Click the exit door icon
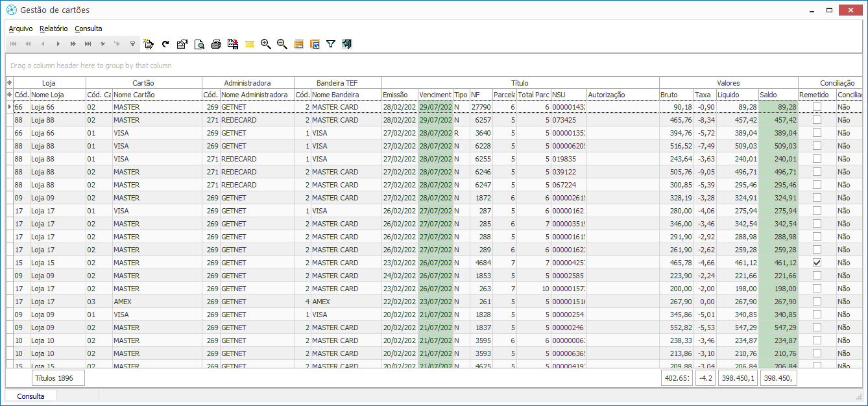The image size is (868, 406). tap(347, 44)
